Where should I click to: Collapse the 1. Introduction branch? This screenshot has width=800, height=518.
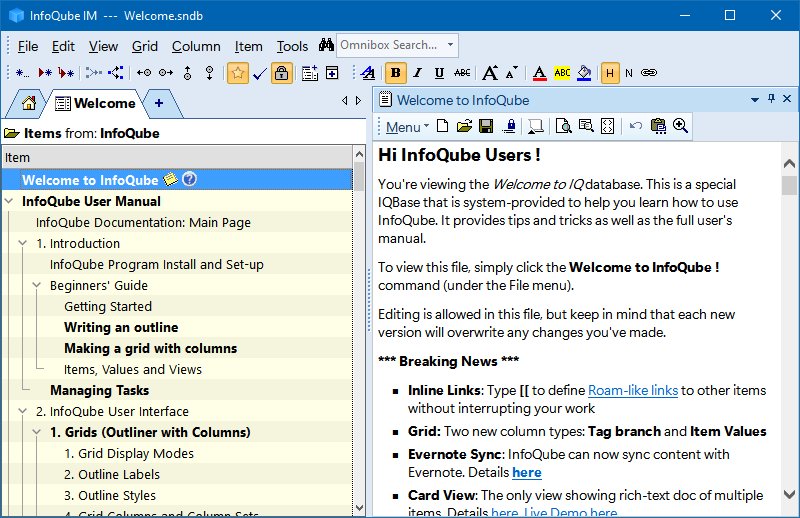[22, 243]
